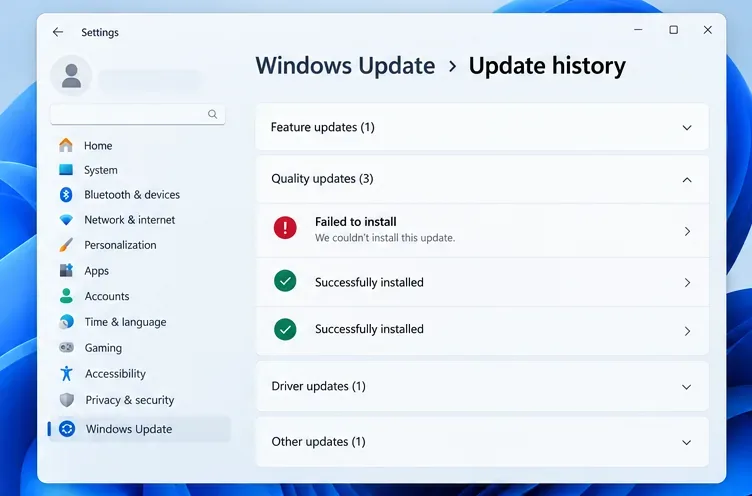Collapse the Quality updates section chevron
The width and height of the screenshot is (752, 496).
tap(687, 180)
